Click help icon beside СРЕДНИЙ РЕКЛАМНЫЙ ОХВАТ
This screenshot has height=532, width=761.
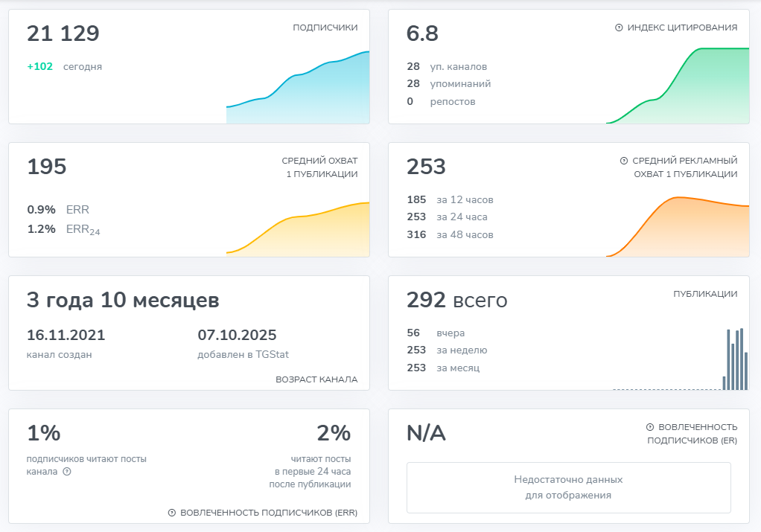pyautogui.click(x=624, y=161)
